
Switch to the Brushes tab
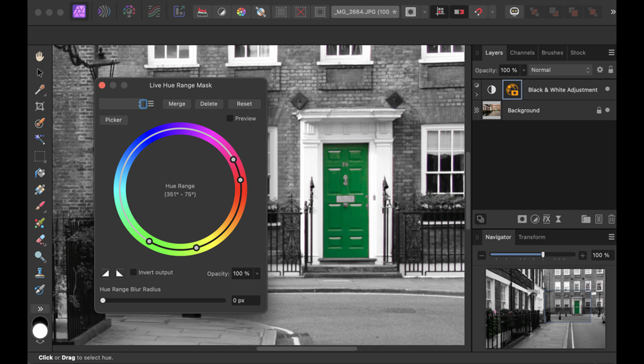coord(552,53)
